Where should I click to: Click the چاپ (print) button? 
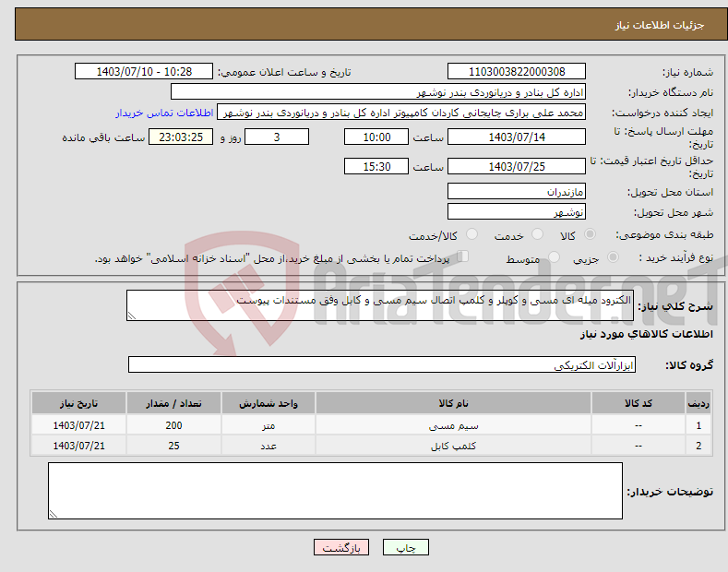pyautogui.click(x=405, y=547)
